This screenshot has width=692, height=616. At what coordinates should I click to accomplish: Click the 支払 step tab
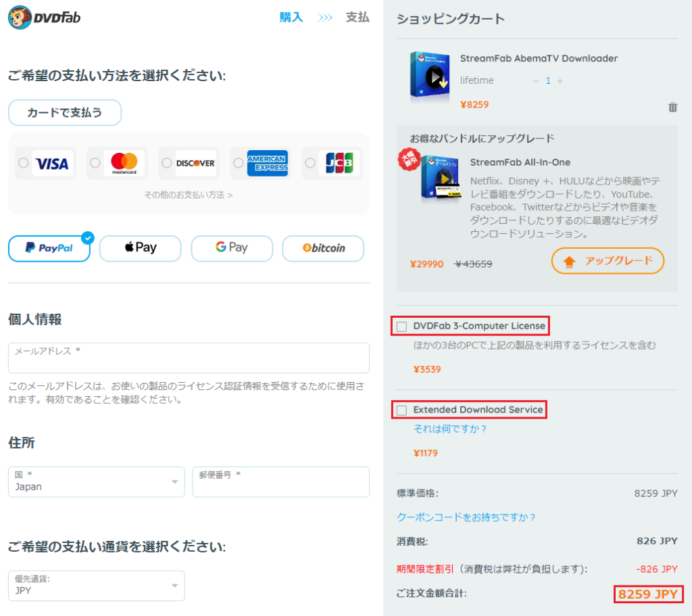(357, 17)
